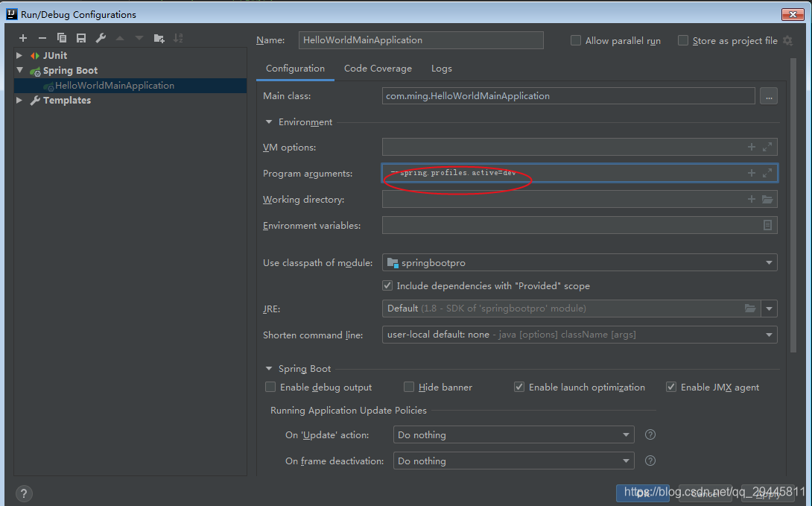
Task: Open the JRE dropdown arrow
Action: (x=769, y=309)
